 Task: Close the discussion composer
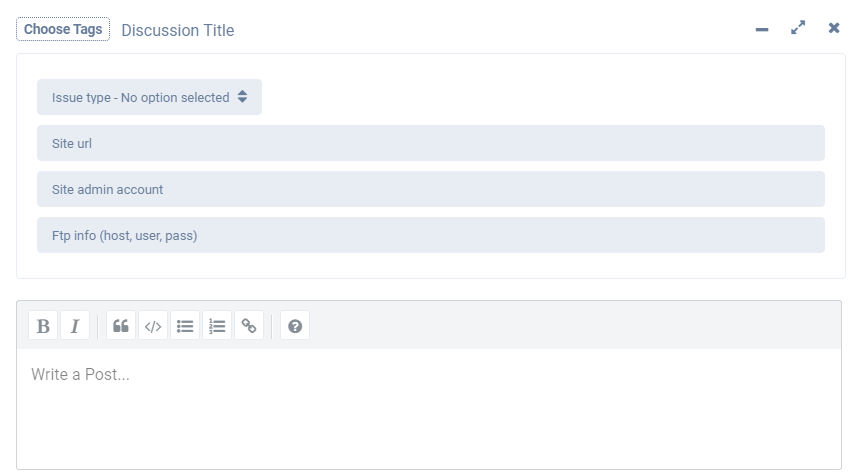[x=834, y=28]
